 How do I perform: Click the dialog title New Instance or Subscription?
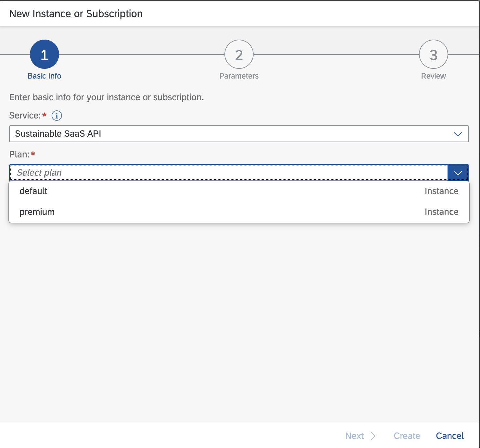pos(76,14)
